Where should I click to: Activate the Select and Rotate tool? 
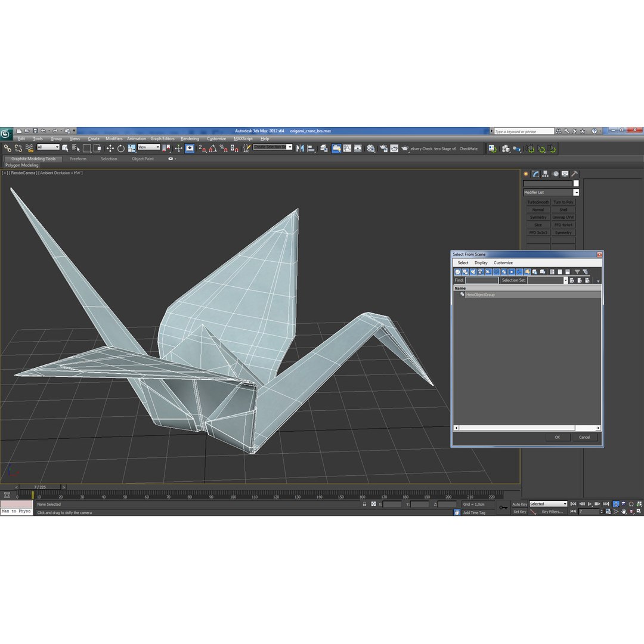[x=120, y=148]
